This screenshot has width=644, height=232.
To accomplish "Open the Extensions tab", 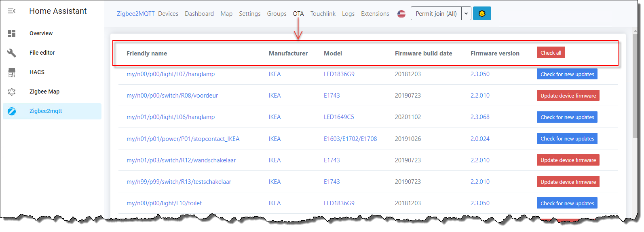I will click(x=375, y=14).
